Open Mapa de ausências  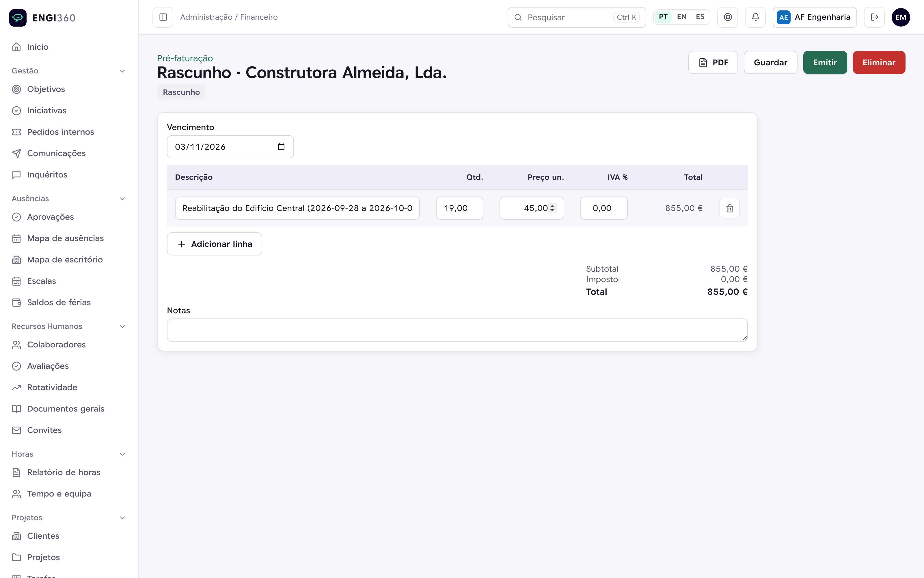69,238
